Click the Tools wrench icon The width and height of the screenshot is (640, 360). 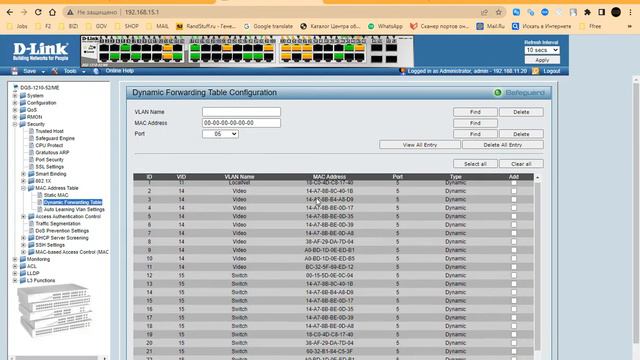pyautogui.click(x=55, y=71)
